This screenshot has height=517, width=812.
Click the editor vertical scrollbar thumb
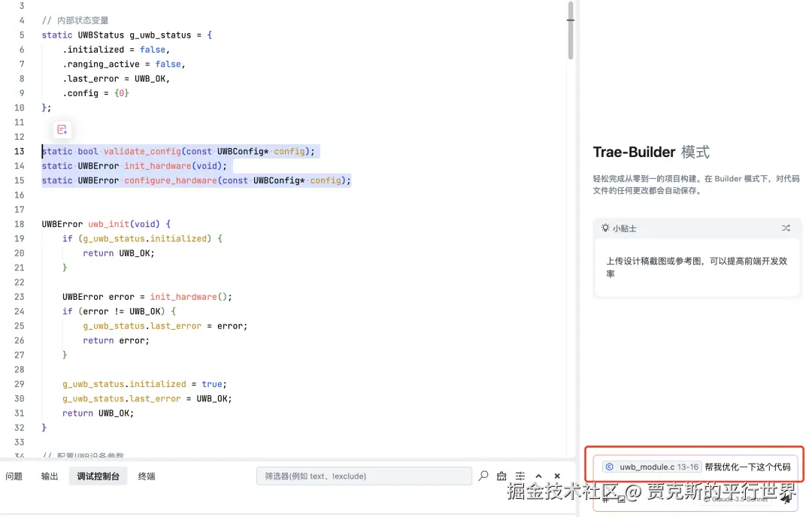(x=570, y=31)
